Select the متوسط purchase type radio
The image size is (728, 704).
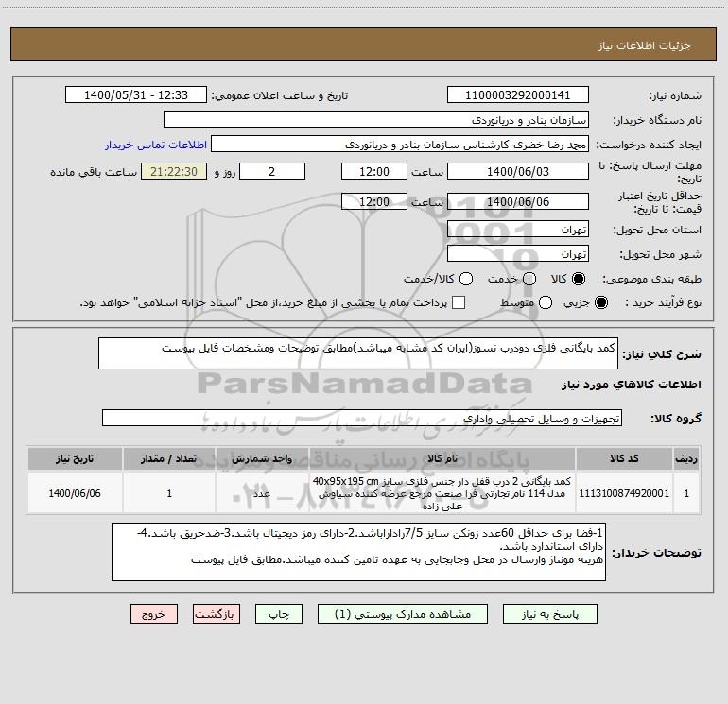click(546, 302)
